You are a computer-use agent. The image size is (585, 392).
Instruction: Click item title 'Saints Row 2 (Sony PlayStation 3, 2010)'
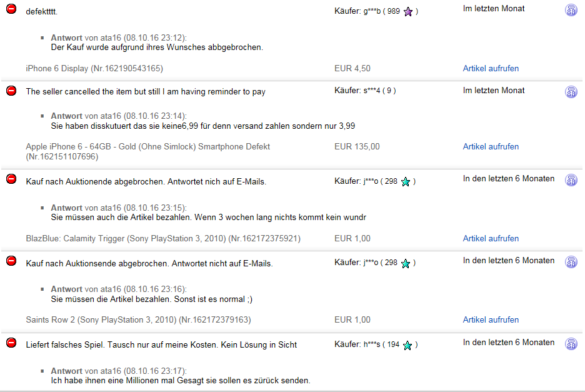[x=101, y=319]
